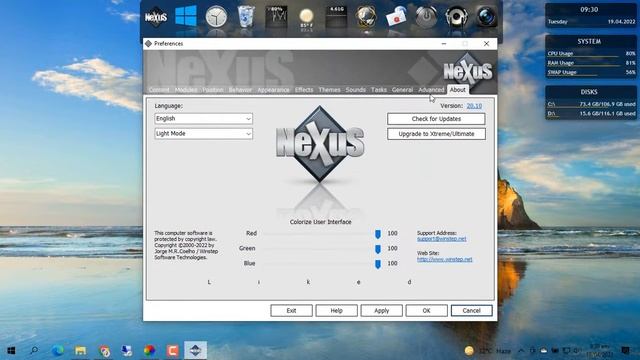Click the SWAP Usage row in SYSTEM widget
Image resolution: width=640 pixels, height=360 pixels.
591,72
